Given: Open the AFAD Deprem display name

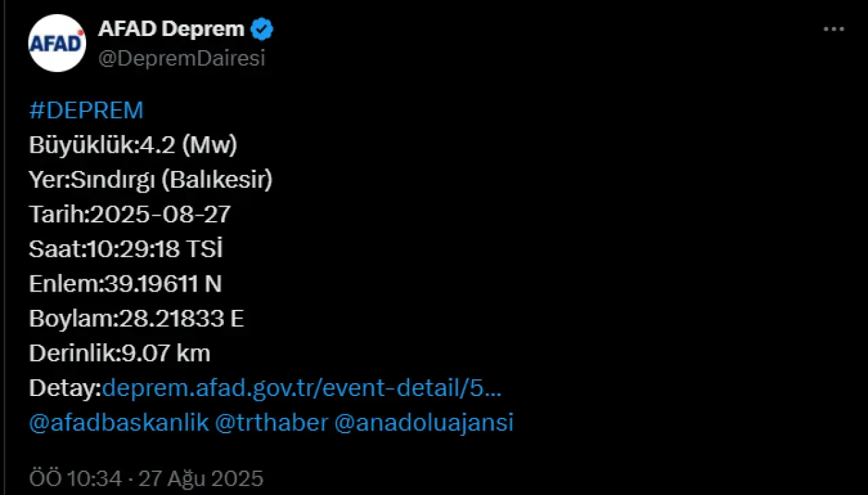Looking at the screenshot, I should (171, 29).
